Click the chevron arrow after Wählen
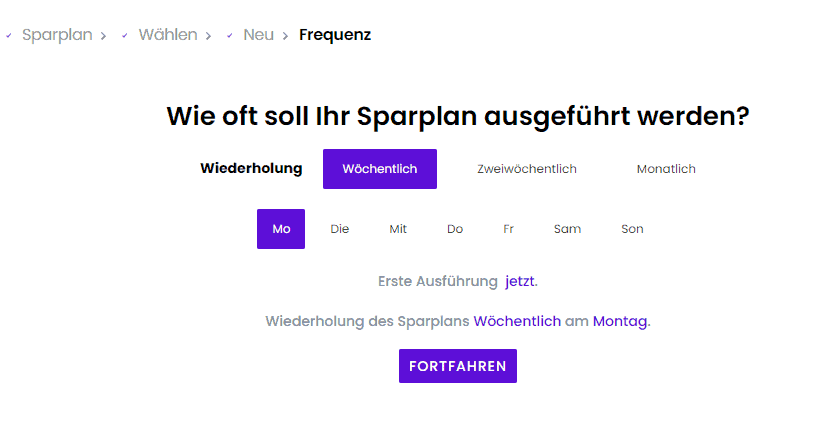This screenshot has height=431, width=815. point(208,36)
